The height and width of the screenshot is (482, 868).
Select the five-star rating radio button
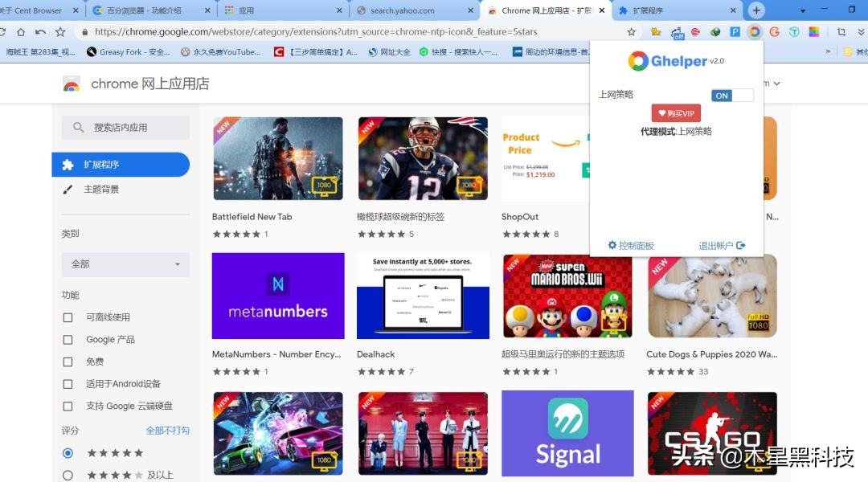pos(68,453)
